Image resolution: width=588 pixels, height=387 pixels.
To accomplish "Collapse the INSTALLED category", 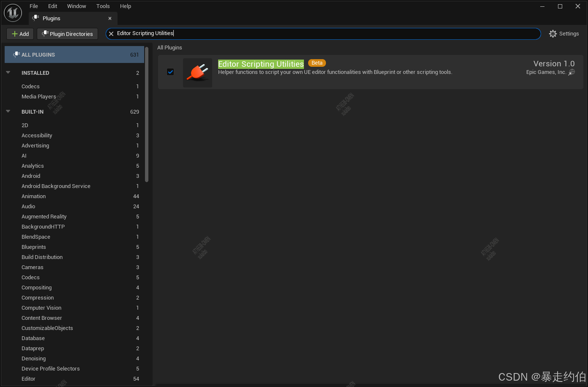I will (8, 73).
